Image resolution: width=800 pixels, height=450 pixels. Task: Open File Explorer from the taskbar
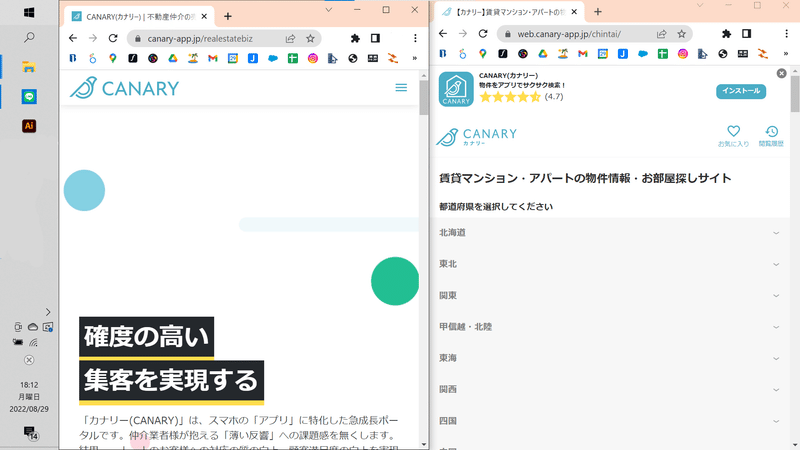[29, 67]
